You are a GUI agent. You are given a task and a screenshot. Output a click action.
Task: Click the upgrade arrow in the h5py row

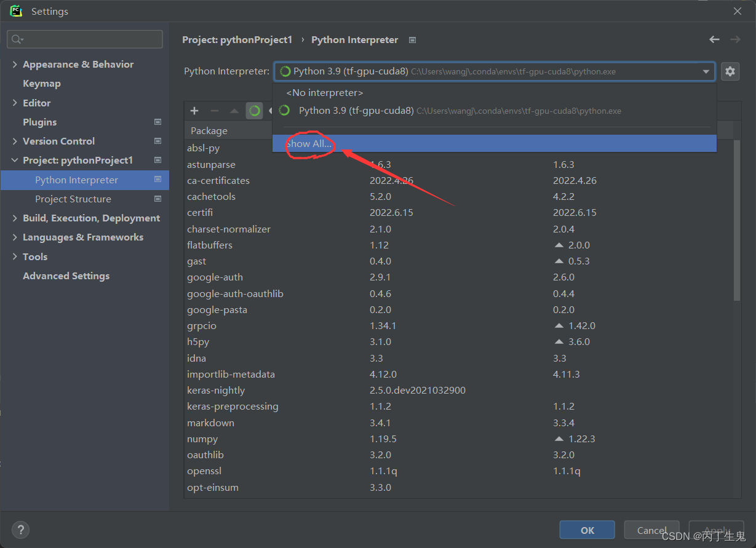coord(559,341)
